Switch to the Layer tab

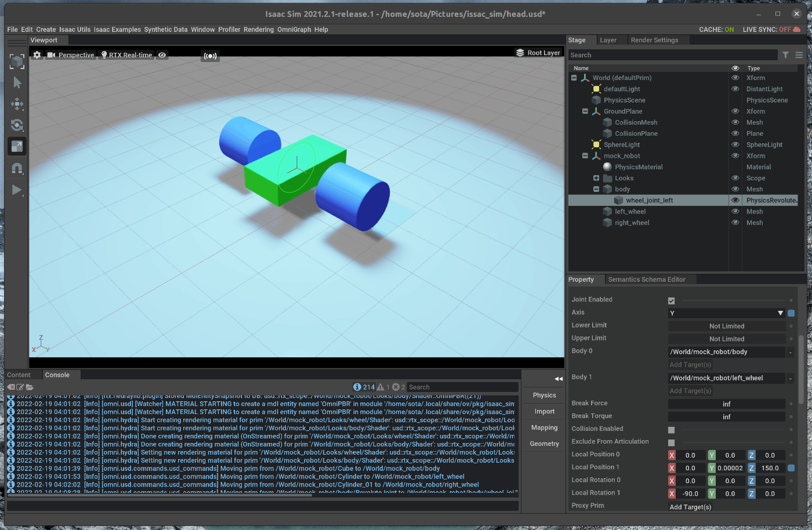(x=608, y=40)
